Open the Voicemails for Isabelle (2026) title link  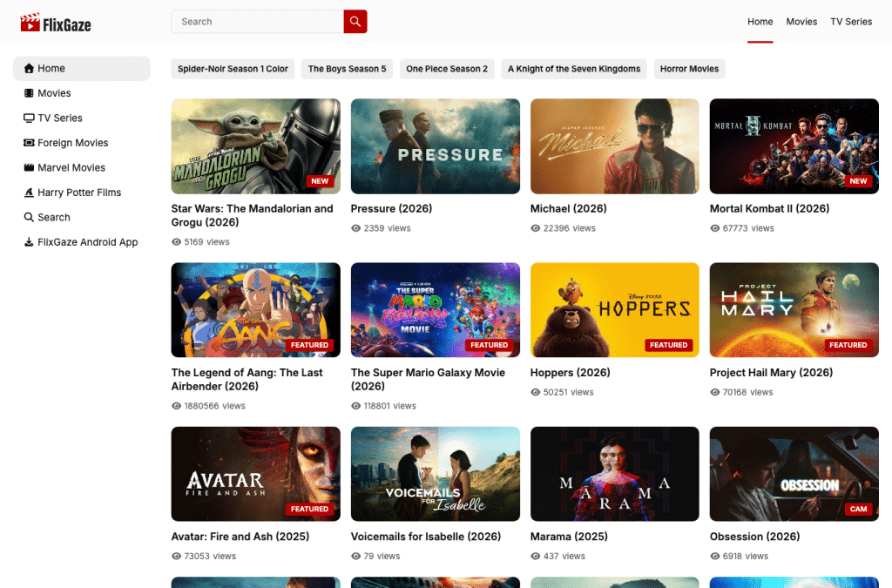point(426,537)
